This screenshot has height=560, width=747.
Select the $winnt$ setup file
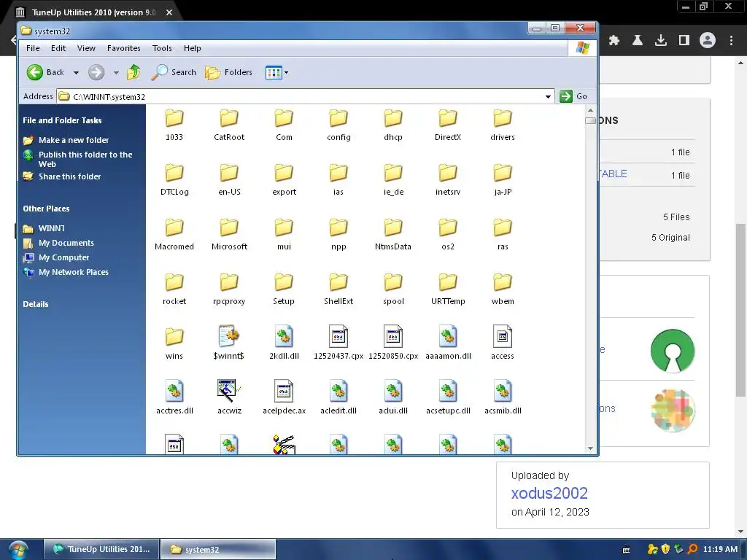(229, 343)
